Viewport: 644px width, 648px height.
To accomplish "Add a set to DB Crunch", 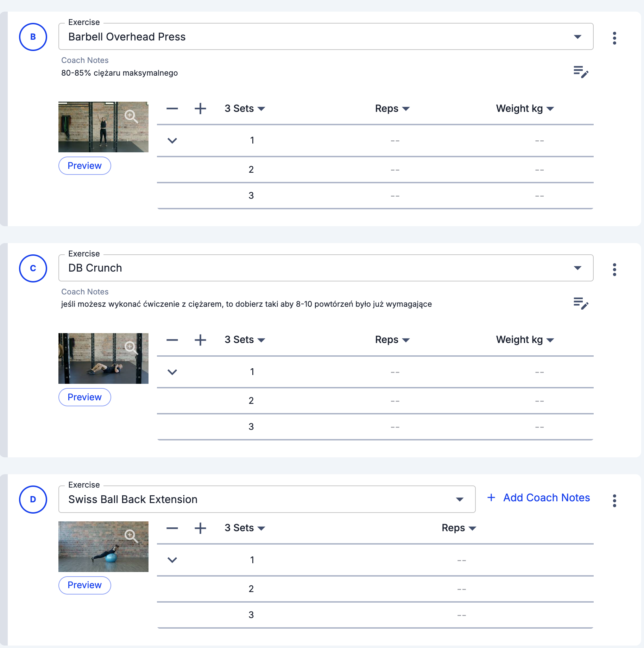I will click(200, 340).
